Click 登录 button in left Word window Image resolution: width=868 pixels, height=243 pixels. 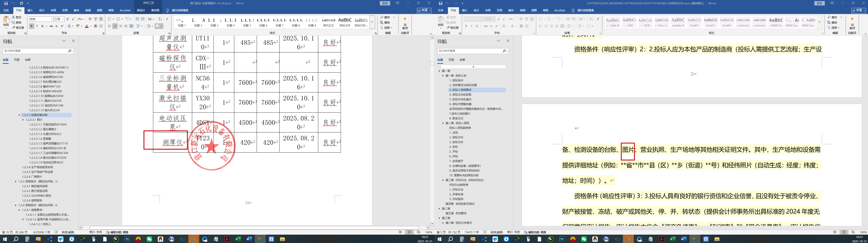click(385, 3)
